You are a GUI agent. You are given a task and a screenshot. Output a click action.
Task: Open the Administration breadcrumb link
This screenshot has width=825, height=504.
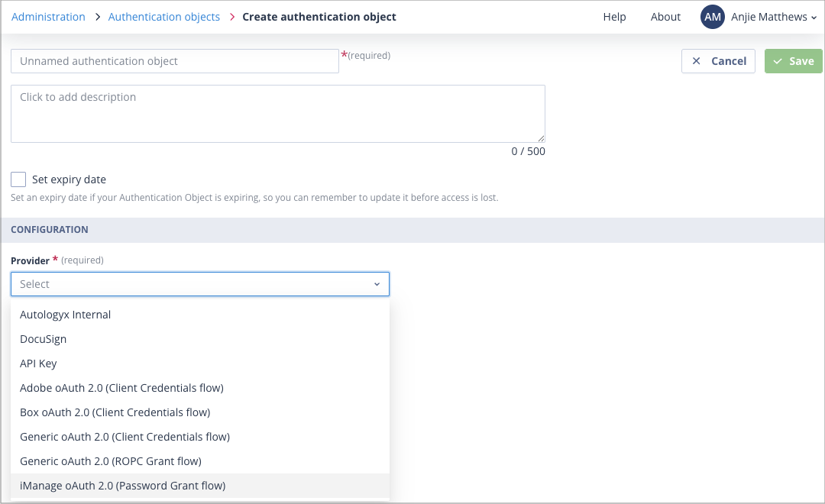pyautogui.click(x=48, y=17)
